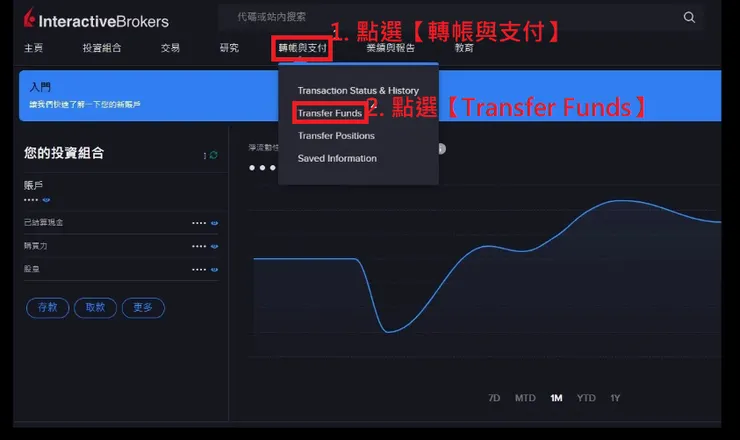Show settled cash value with eye icon
This screenshot has width=740, height=440.
click(214, 223)
